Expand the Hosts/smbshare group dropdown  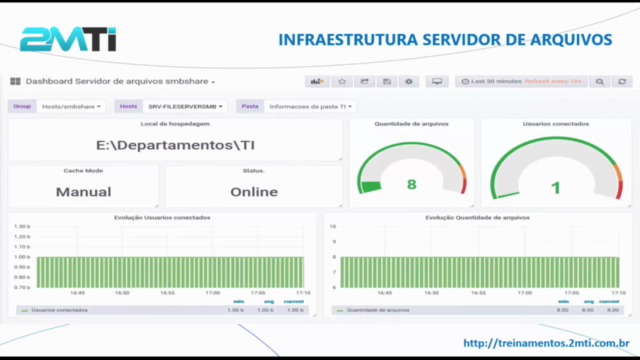71,107
